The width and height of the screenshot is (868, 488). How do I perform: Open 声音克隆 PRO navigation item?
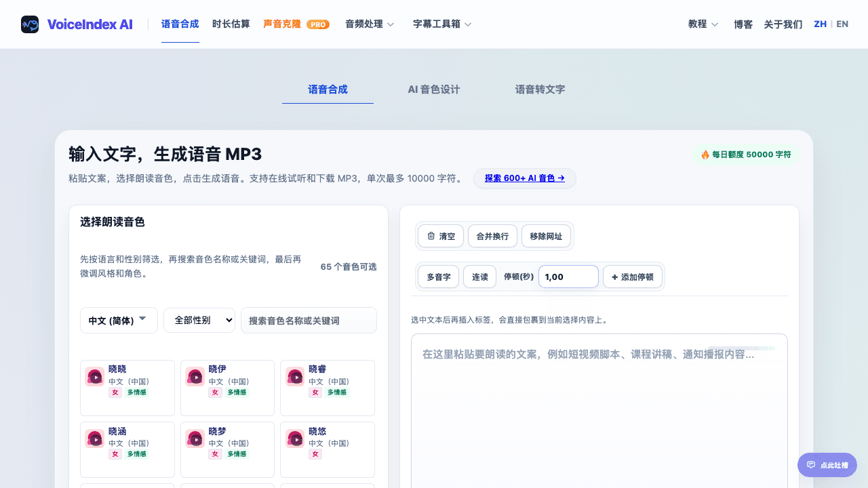pyautogui.click(x=296, y=24)
